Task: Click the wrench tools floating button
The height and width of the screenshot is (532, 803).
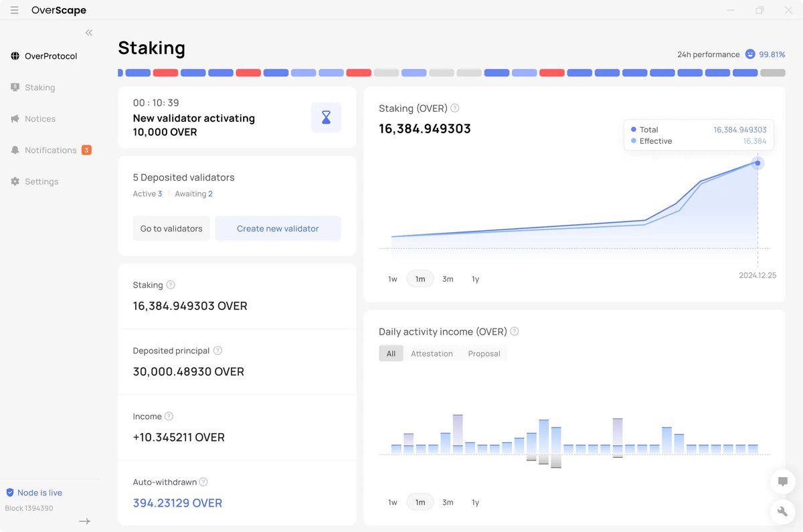Action: [782, 512]
